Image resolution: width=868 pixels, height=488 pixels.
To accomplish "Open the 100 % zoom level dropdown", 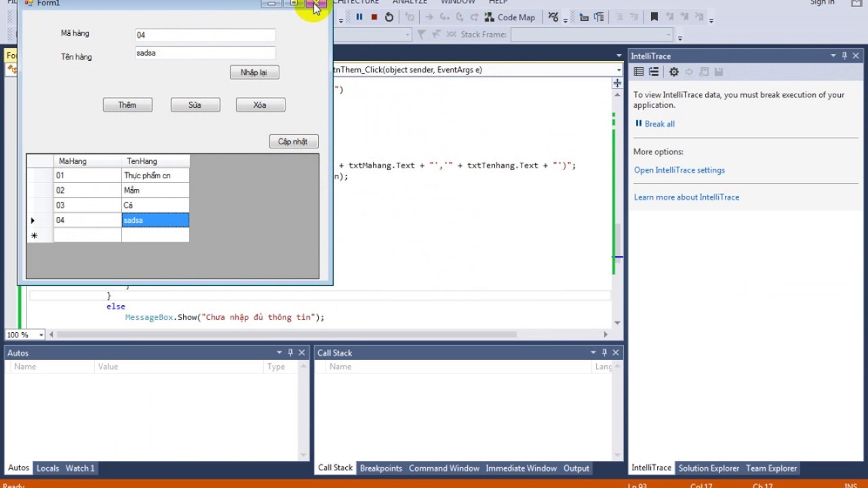I will point(41,335).
